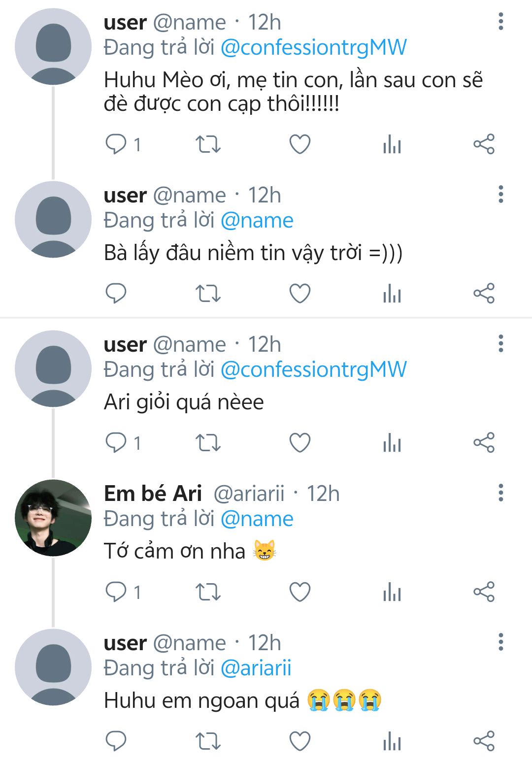View analytics for "Ari giỏi quá nèee" tweet
This screenshot has height=762, width=532.
(x=392, y=443)
